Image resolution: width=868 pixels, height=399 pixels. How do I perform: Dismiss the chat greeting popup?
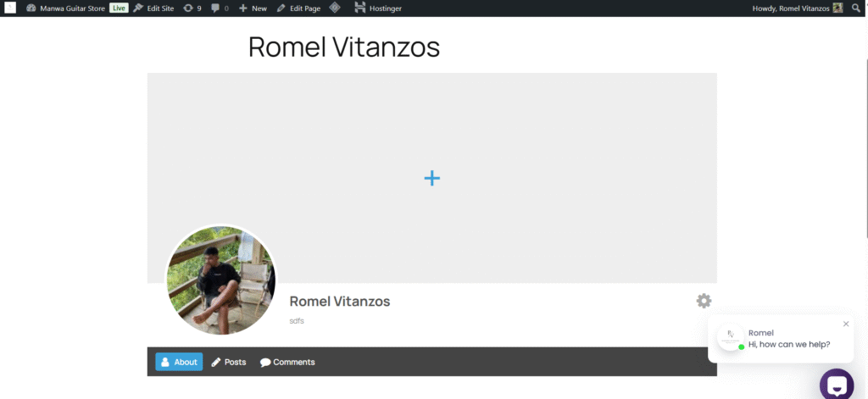845,324
